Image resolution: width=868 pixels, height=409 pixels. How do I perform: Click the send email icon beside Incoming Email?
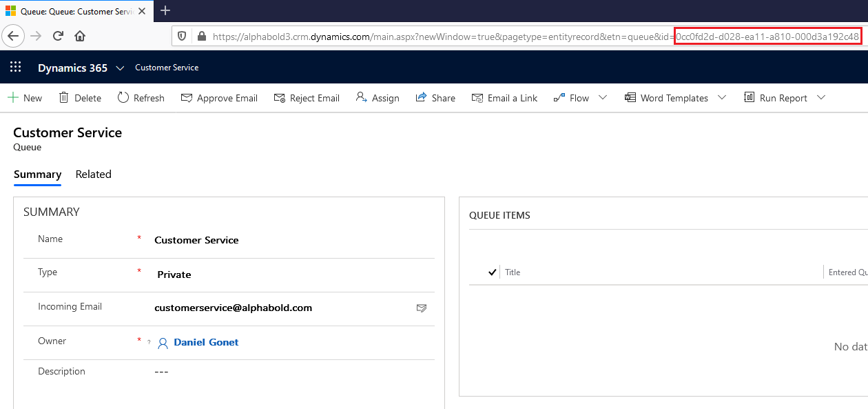422,308
